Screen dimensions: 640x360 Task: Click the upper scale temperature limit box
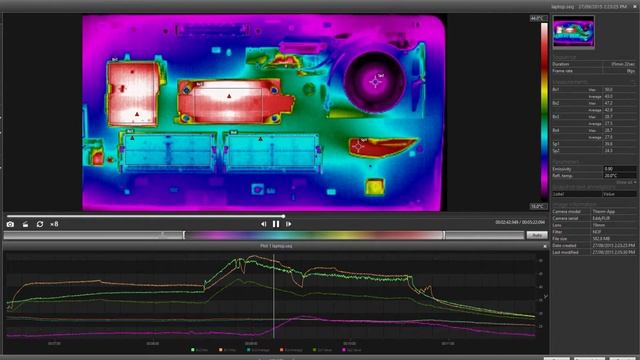538,18
